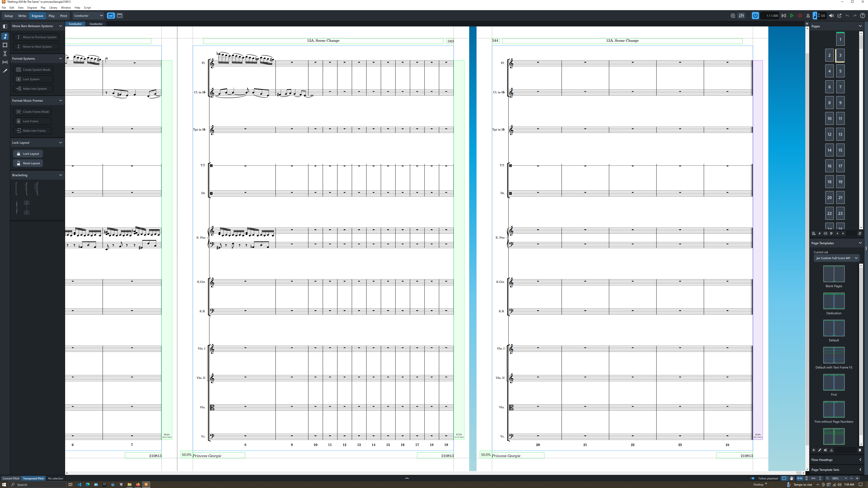The width and height of the screenshot is (868, 488).
Task: Open the Engrave menu in menu bar
Action: [x=32, y=7]
